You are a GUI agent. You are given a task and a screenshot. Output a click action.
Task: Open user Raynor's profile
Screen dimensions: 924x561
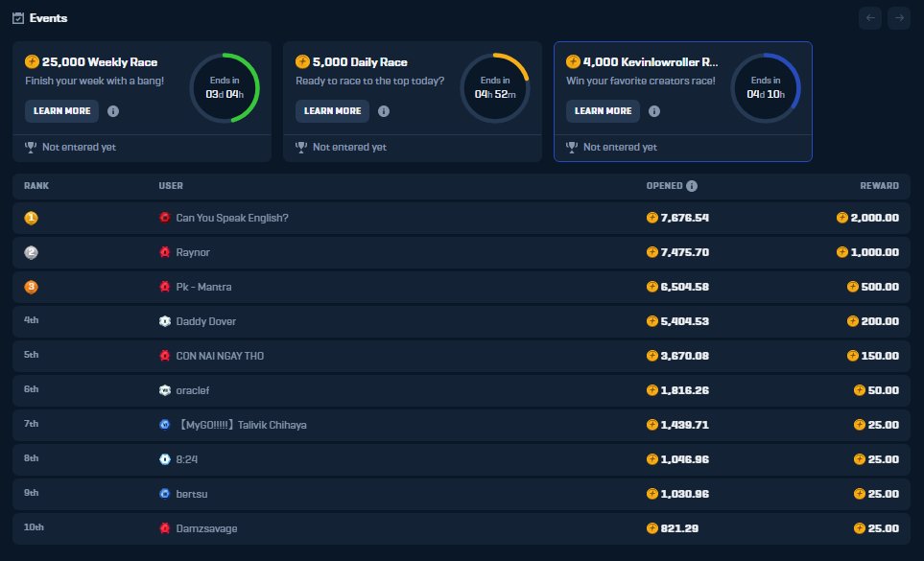(193, 252)
